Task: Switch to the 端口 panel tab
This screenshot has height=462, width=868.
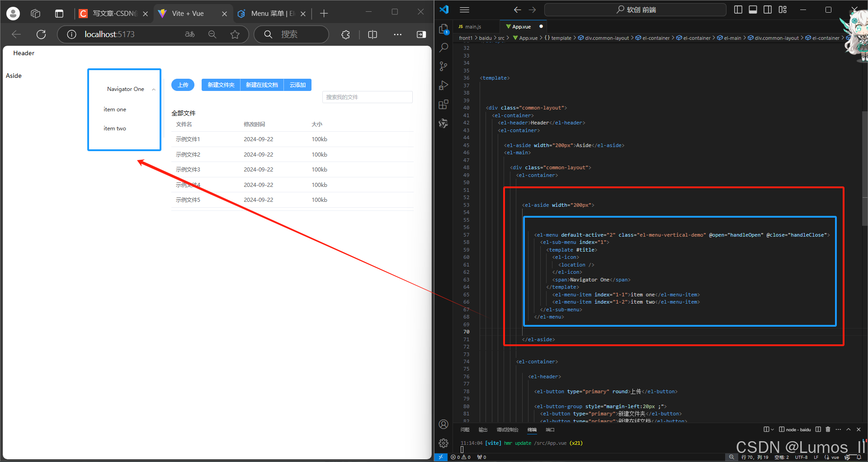Action: tap(550, 430)
